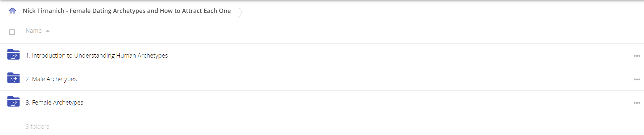644x135 pixels.
Task: Click the 3 folders count label
Action: click(x=37, y=126)
